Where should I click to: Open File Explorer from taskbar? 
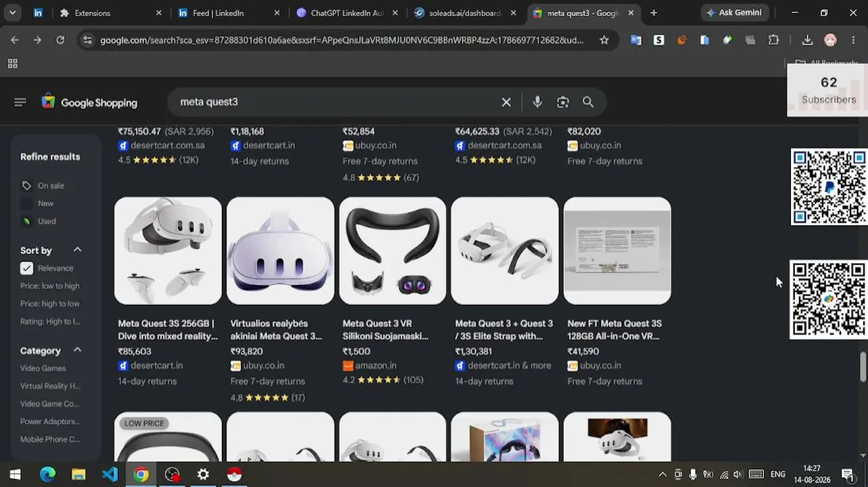click(78, 474)
